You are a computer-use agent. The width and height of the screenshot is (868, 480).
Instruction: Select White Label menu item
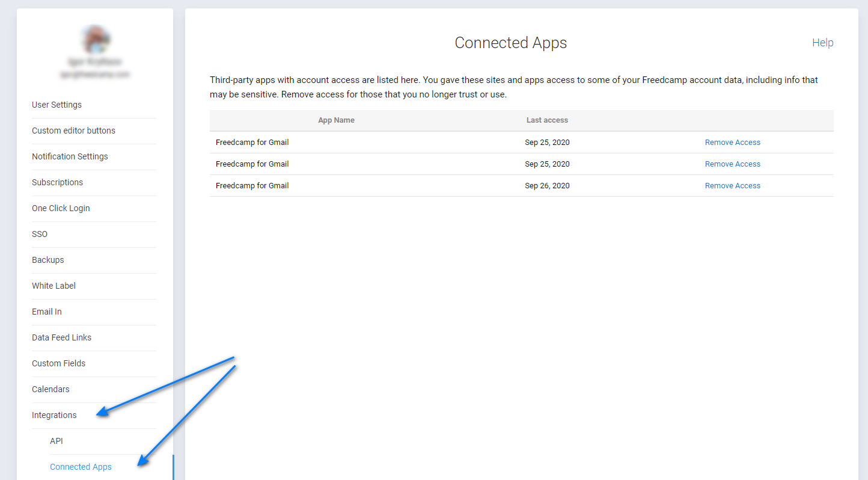[53, 286]
